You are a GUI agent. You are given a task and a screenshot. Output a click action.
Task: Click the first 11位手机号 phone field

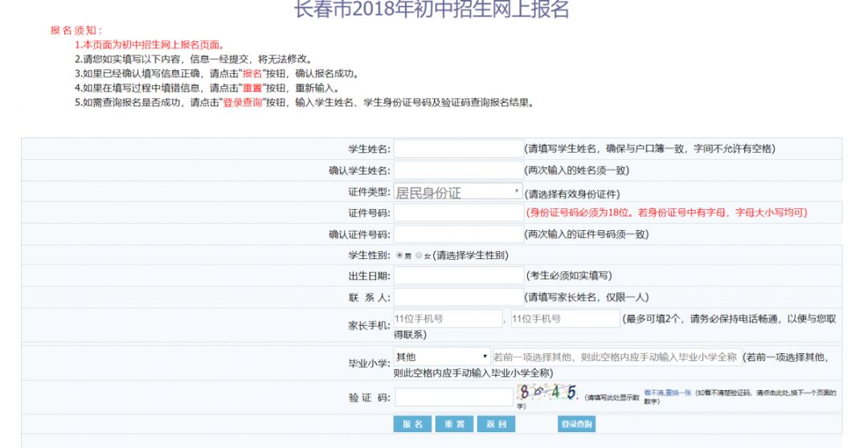[x=448, y=319]
